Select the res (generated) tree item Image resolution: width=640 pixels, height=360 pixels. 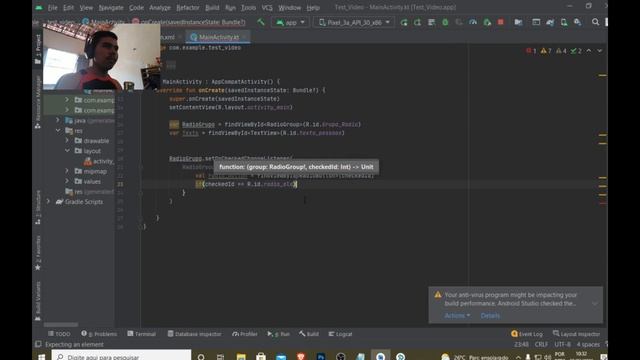click(x=90, y=191)
